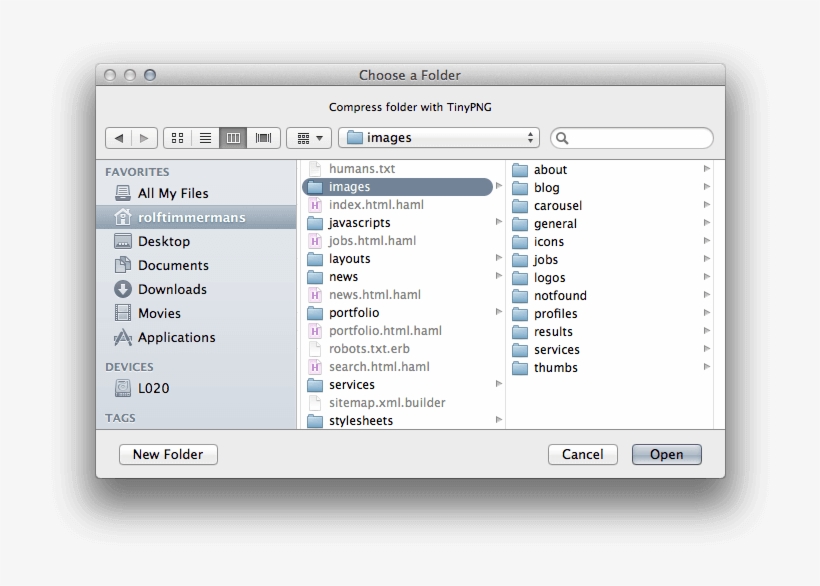Select the portfolio folder
This screenshot has width=820, height=586.
click(x=402, y=313)
